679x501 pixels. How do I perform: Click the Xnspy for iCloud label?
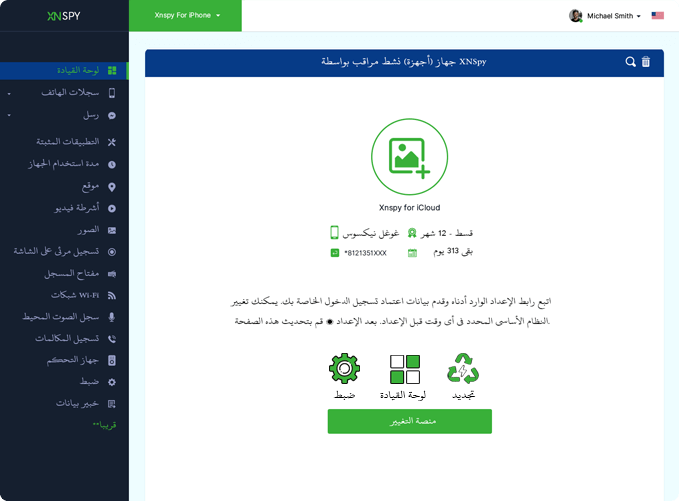point(409,208)
